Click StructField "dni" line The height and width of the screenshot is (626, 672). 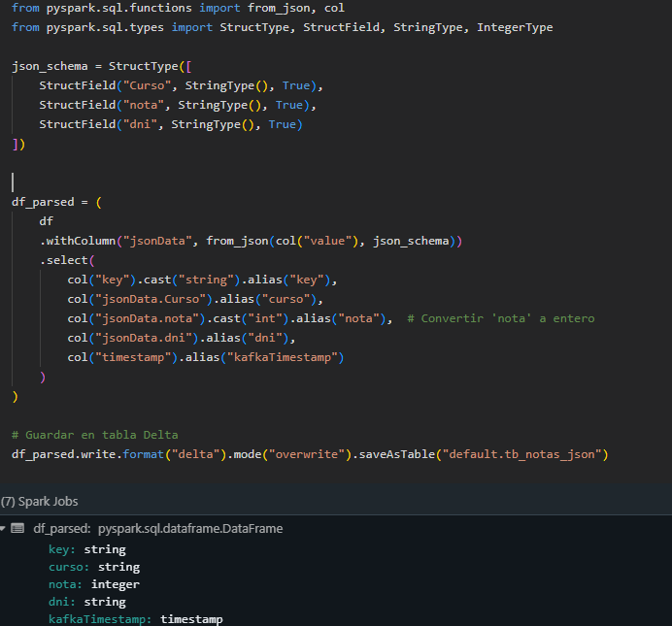coord(171,124)
